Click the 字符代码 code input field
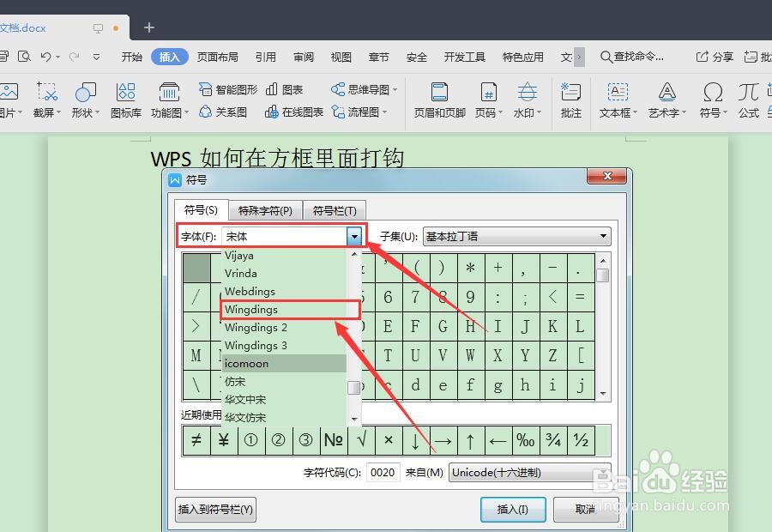This screenshot has width=772, height=532. coord(383,473)
